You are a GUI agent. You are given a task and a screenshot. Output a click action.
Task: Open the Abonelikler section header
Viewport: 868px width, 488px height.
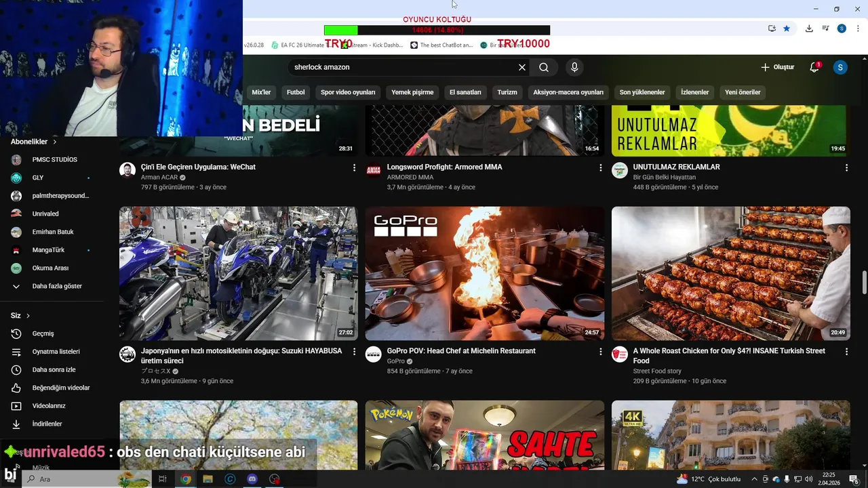pyautogui.click(x=34, y=142)
